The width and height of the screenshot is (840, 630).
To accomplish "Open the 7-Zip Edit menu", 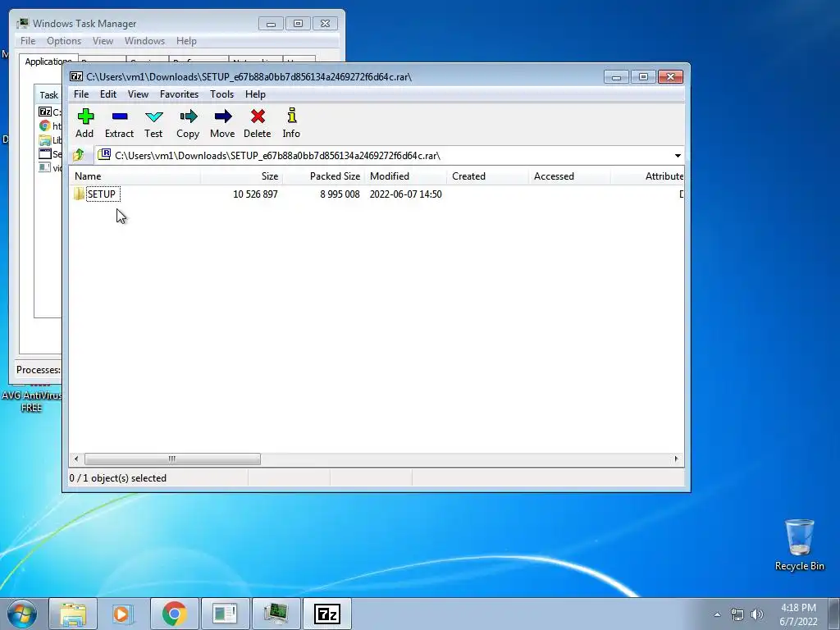I will pos(108,94).
